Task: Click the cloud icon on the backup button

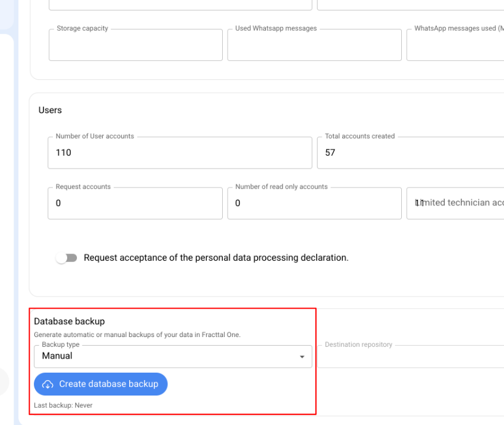Action: tap(48, 384)
